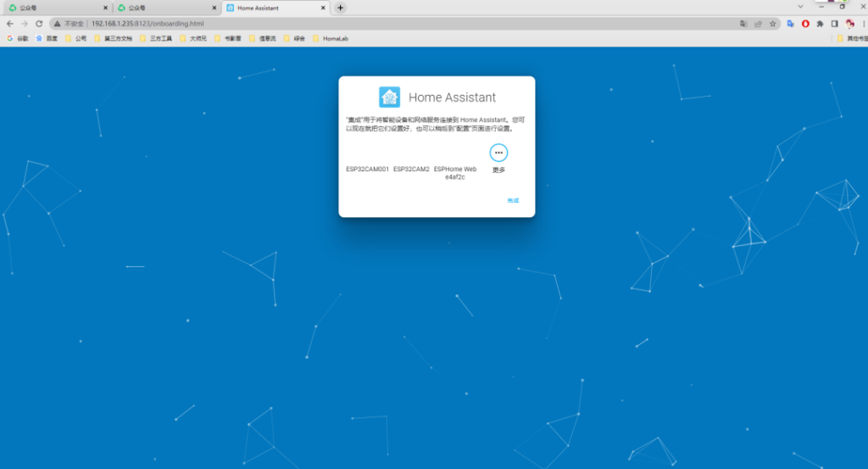Open the 综合 bookmark folder
The width and height of the screenshot is (868, 469).
click(x=294, y=38)
